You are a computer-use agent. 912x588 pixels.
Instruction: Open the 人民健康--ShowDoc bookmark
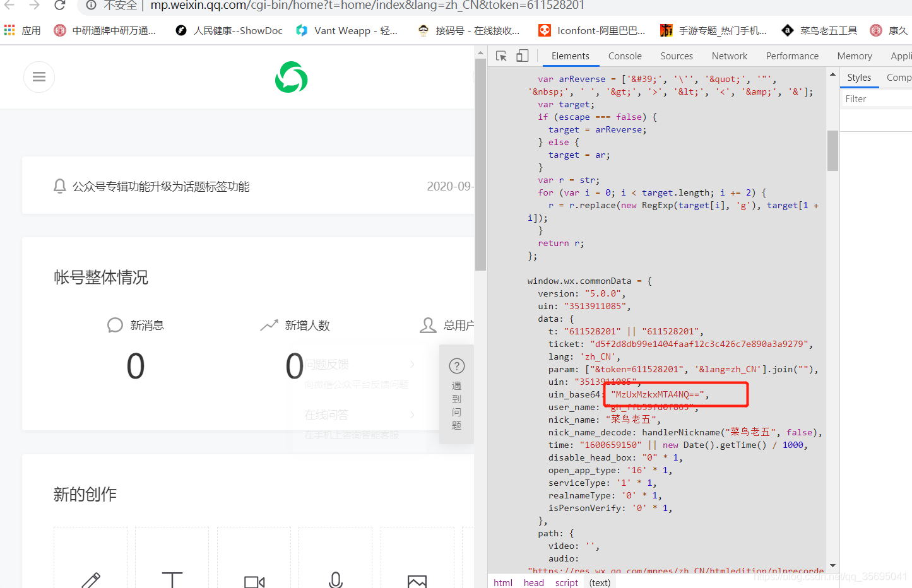(x=228, y=30)
